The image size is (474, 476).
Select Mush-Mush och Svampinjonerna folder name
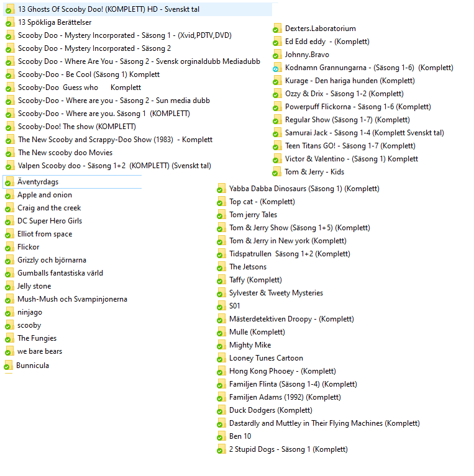click(x=72, y=299)
